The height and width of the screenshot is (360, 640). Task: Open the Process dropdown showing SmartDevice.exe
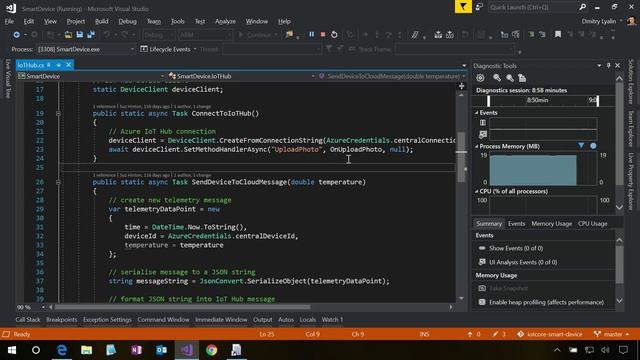coord(86,49)
